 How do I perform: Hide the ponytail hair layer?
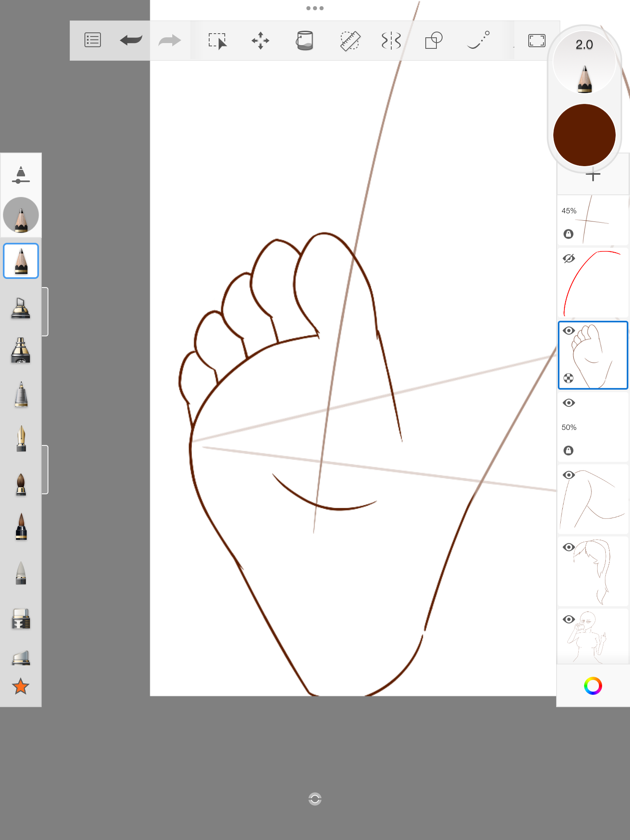click(569, 547)
